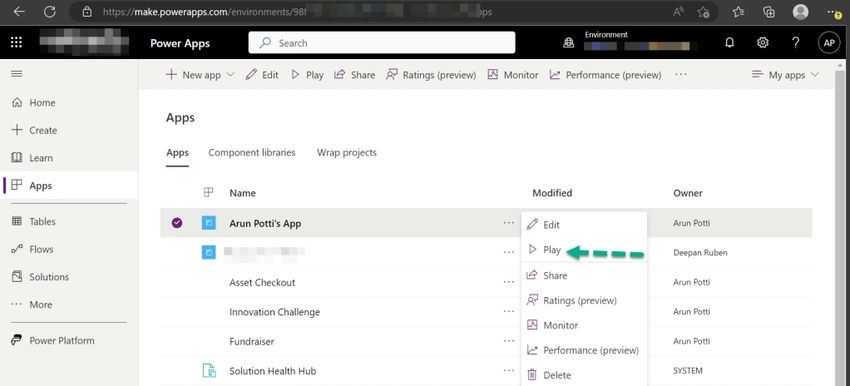Click Share in the command bar
Screen dimensions: 850x386
coord(355,75)
